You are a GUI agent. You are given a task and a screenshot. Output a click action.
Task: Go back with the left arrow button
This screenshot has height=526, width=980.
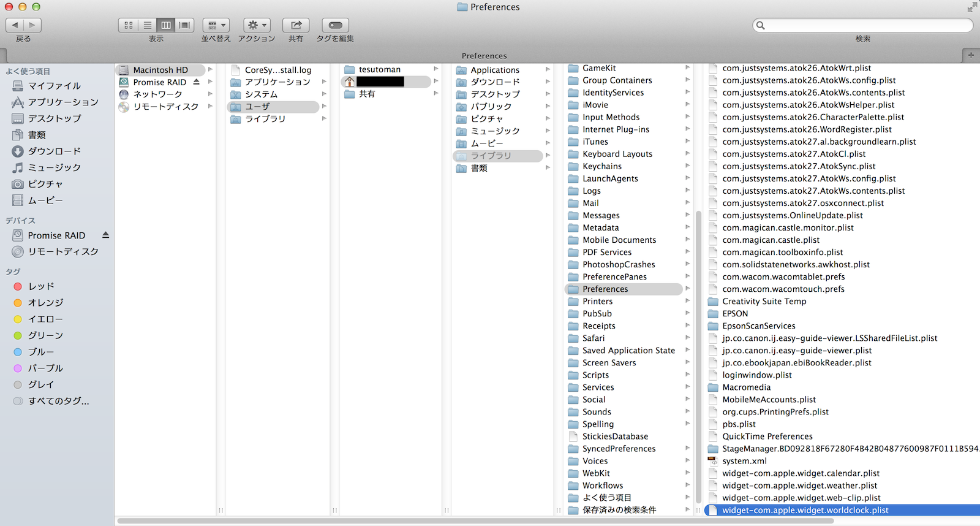[x=15, y=25]
